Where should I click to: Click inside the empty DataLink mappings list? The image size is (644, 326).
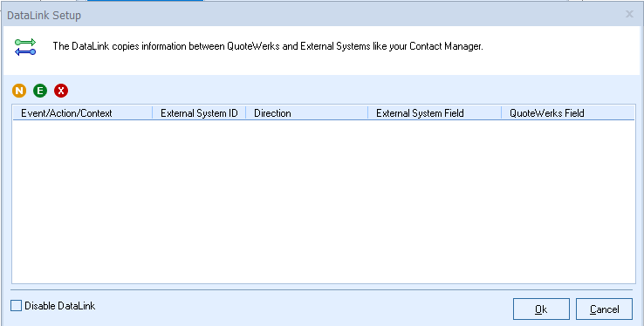(324, 201)
